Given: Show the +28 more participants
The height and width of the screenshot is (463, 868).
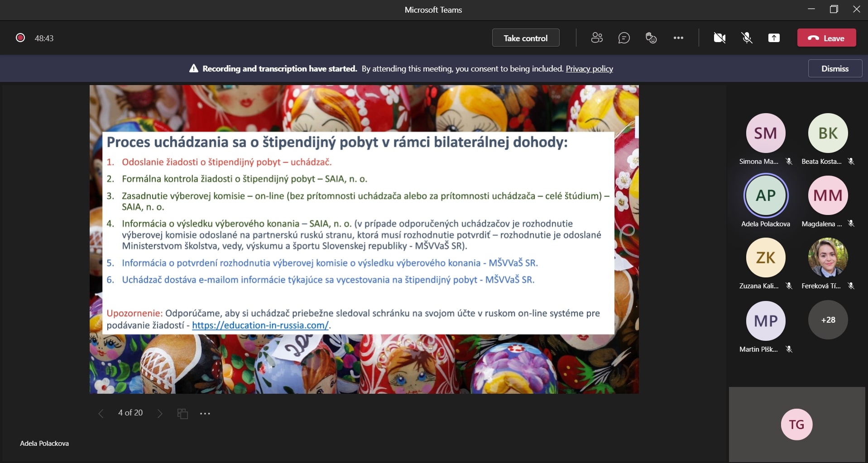Looking at the screenshot, I should [x=828, y=320].
